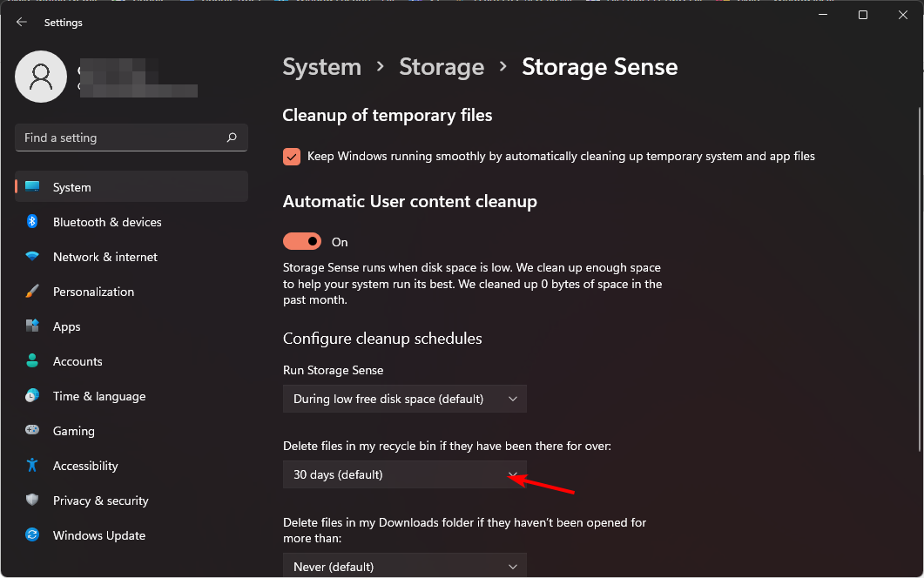This screenshot has width=924, height=578.
Task: Click the Privacy & security shield icon
Action: [x=32, y=501]
